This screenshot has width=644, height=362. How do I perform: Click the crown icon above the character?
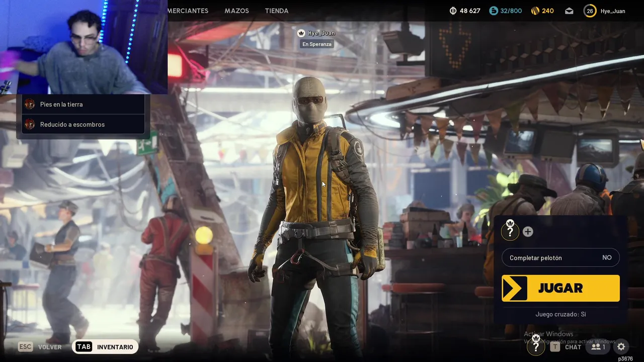point(301,33)
